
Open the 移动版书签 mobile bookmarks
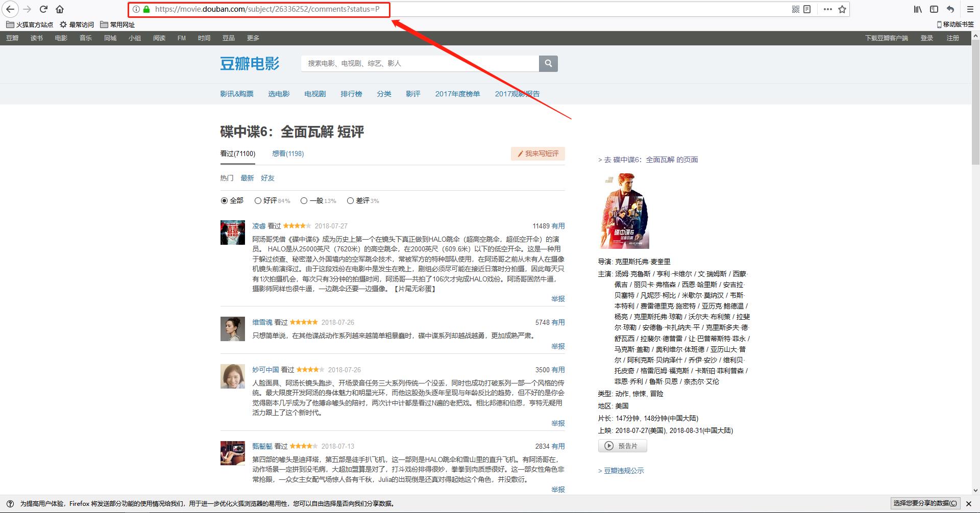coord(955,24)
